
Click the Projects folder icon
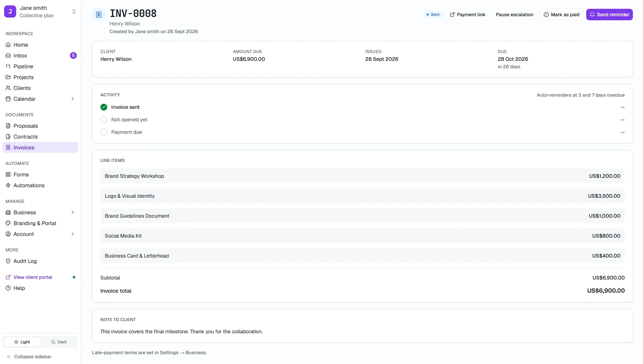pyautogui.click(x=8, y=77)
